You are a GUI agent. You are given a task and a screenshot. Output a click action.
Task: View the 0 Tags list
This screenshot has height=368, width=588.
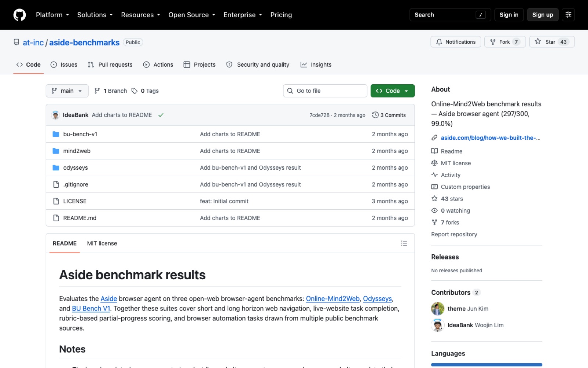(x=145, y=91)
